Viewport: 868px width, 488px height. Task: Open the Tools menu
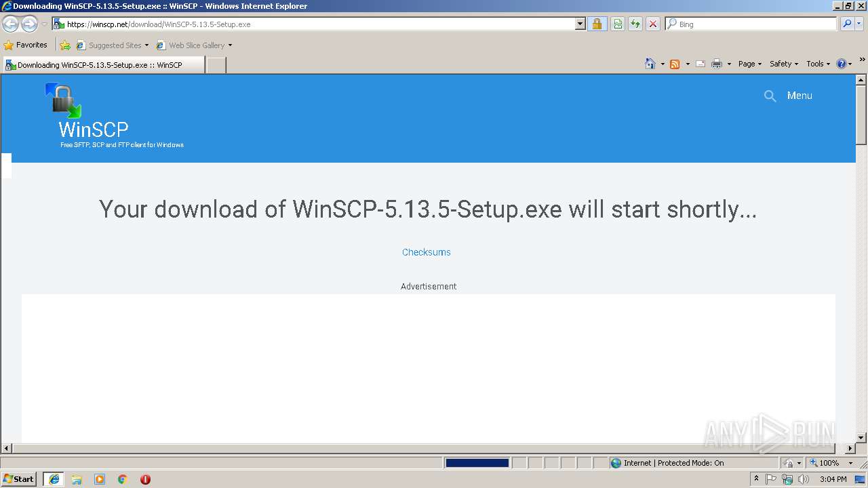tap(818, 64)
